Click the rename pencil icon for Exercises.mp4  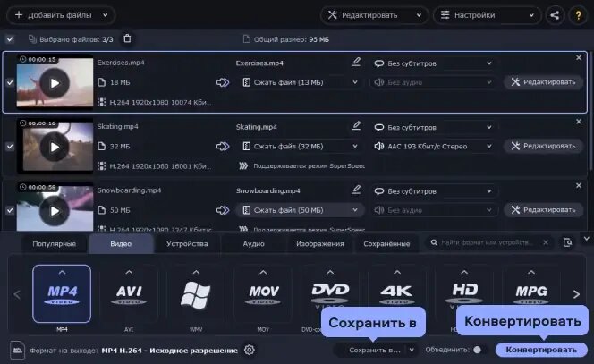(356, 62)
